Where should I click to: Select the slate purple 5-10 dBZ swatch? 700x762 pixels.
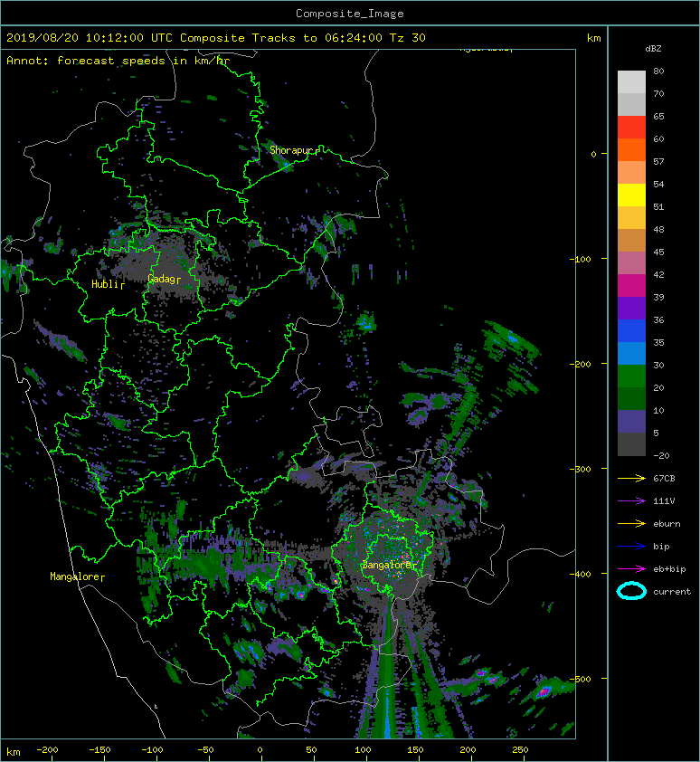(631, 421)
